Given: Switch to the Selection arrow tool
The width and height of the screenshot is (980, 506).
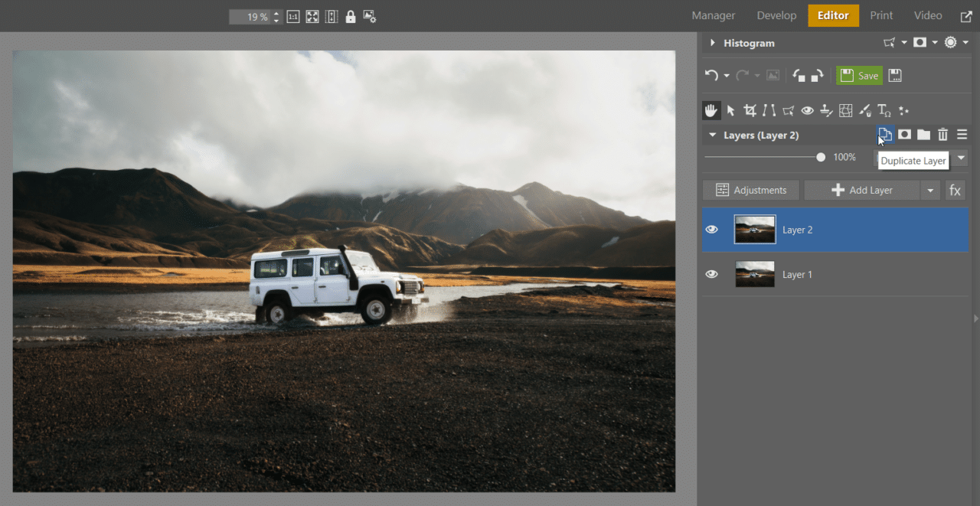Looking at the screenshot, I should (730, 110).
